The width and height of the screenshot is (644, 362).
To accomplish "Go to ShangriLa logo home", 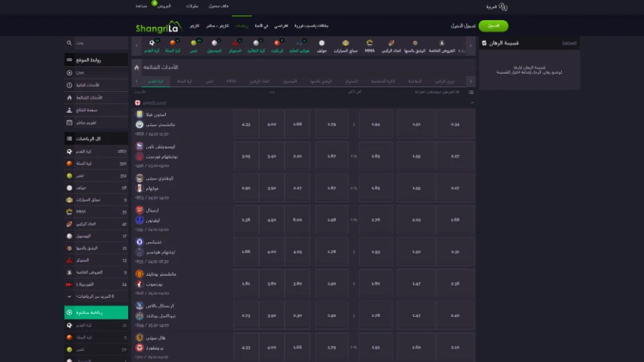I will click(x=159, y=26).
